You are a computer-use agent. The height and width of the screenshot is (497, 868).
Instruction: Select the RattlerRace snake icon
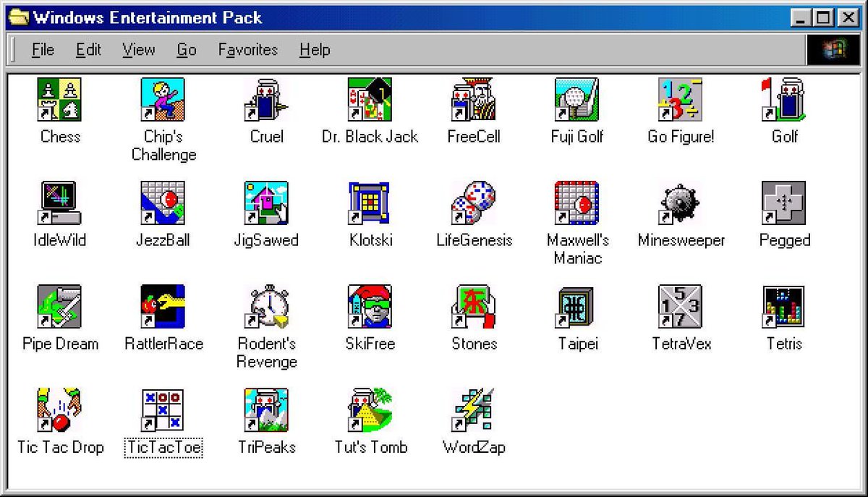click(x=163, y=307)
